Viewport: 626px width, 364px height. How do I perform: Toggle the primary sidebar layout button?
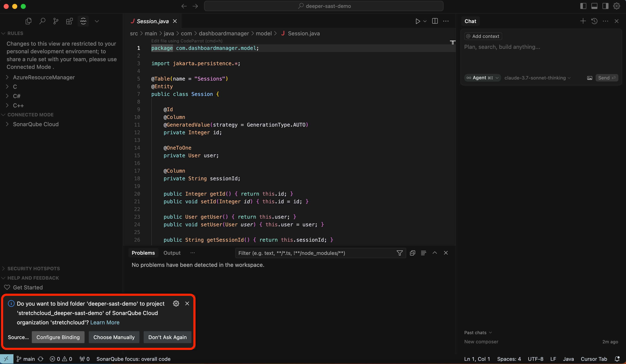click(x=583, y=6)
